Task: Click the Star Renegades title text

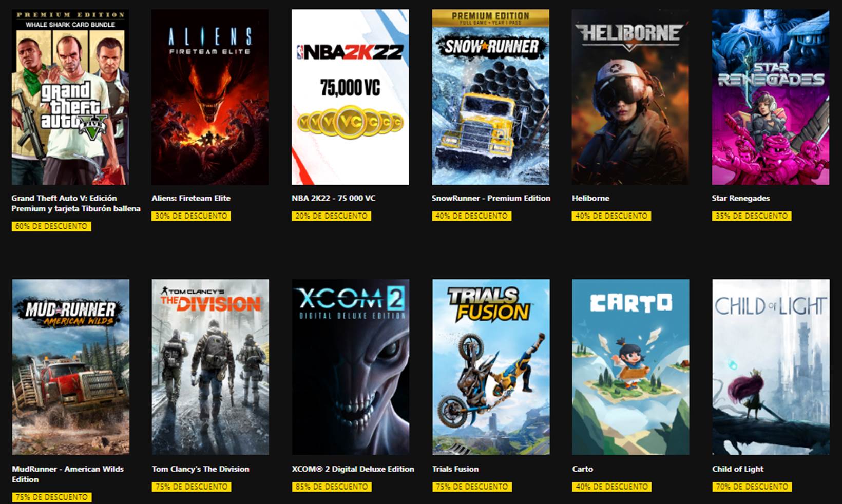Action: coord(740,198)
